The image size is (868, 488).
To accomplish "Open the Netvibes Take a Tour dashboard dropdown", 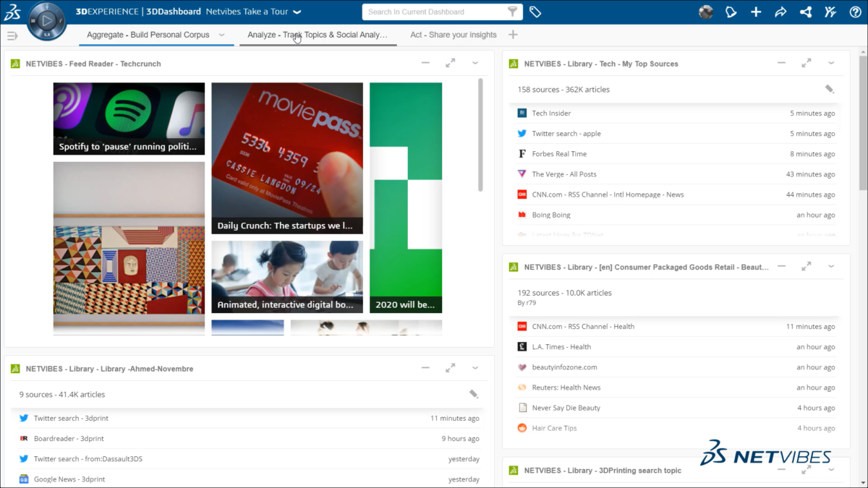I will tap(297, 12).
